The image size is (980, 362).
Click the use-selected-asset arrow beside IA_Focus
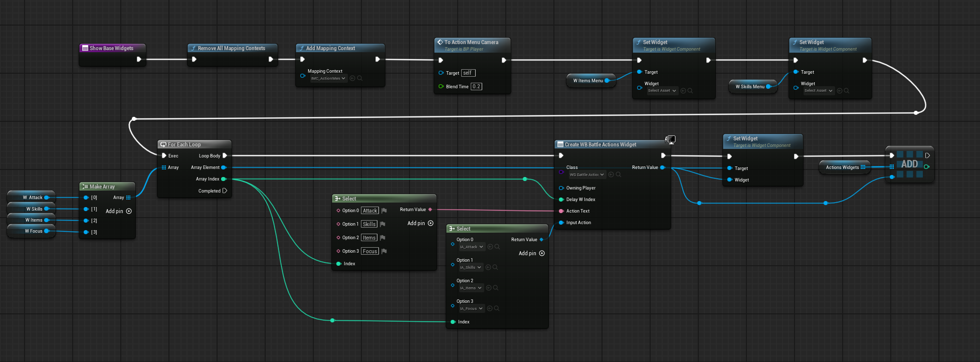pos(490,308)
